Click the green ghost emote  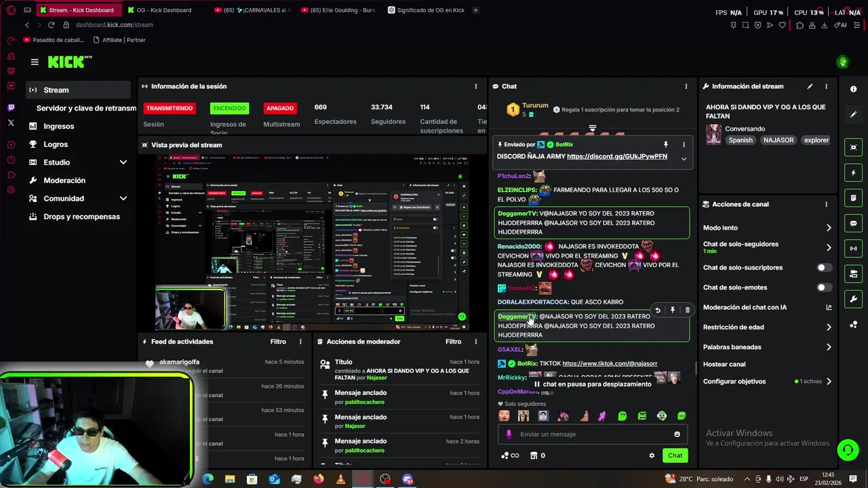point(622,415)
